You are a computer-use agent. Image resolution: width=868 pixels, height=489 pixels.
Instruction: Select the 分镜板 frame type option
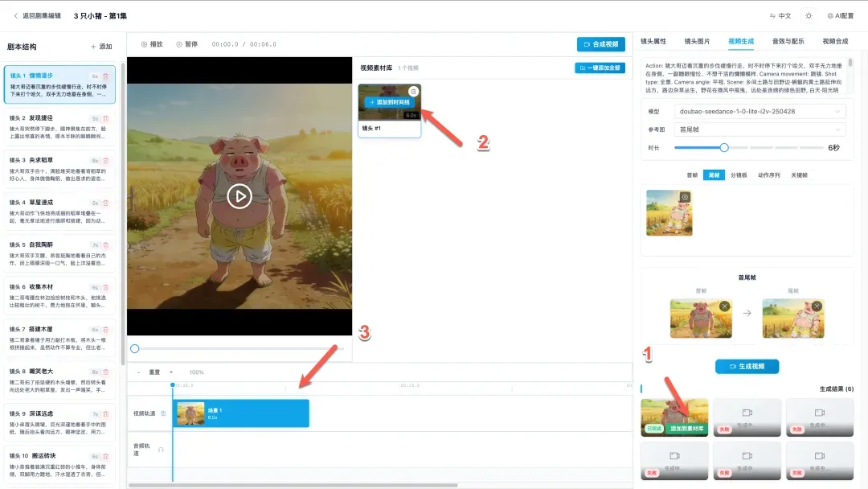pyautogui.click(x=739, y=175)
